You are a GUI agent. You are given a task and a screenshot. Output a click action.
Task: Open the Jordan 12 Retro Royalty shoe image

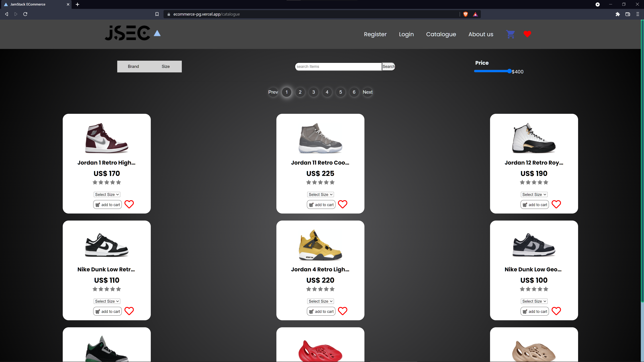[x=534, y=138]
